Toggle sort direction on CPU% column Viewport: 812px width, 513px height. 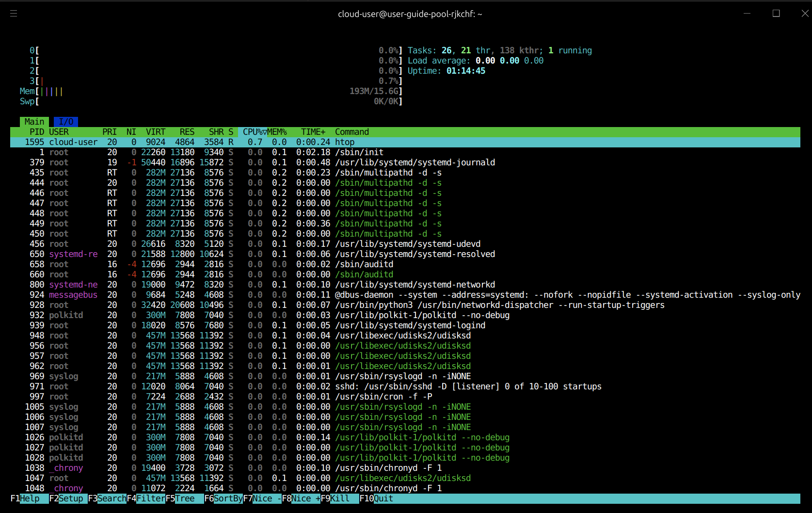click(x=252, y=131)
